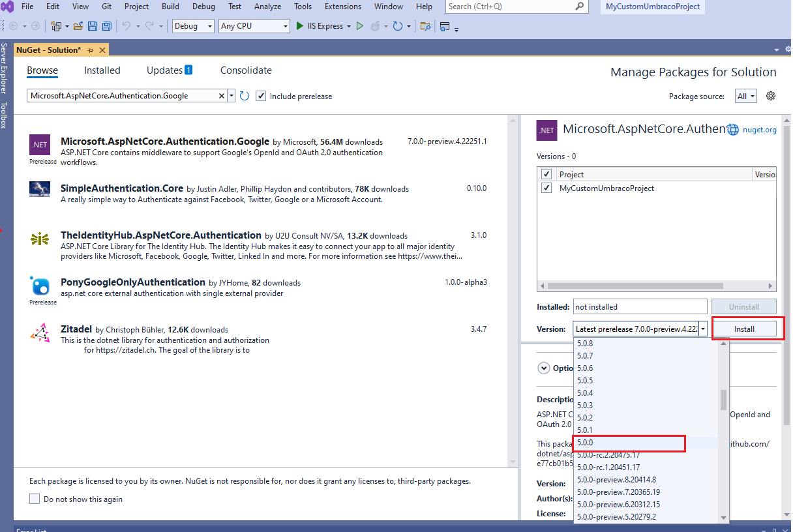
Task: Click the Microsoft.AspNetCore.Authentication.Google .NET package icon
Action: pos(39,145)
